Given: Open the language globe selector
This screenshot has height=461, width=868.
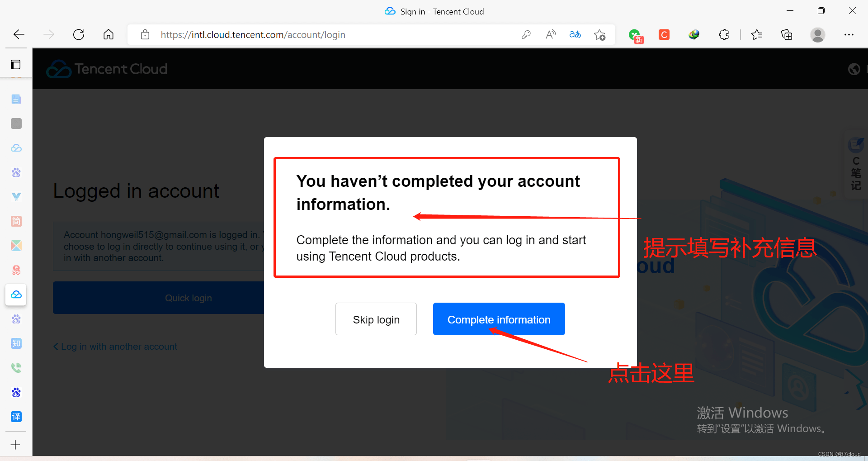Looking at the screenshot, I should click(854, 69).
